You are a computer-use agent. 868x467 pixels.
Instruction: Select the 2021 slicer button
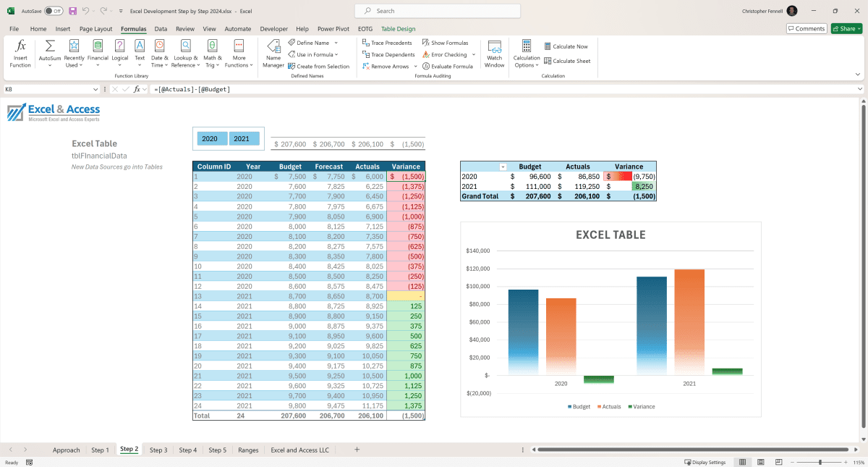tap(244, 138)
